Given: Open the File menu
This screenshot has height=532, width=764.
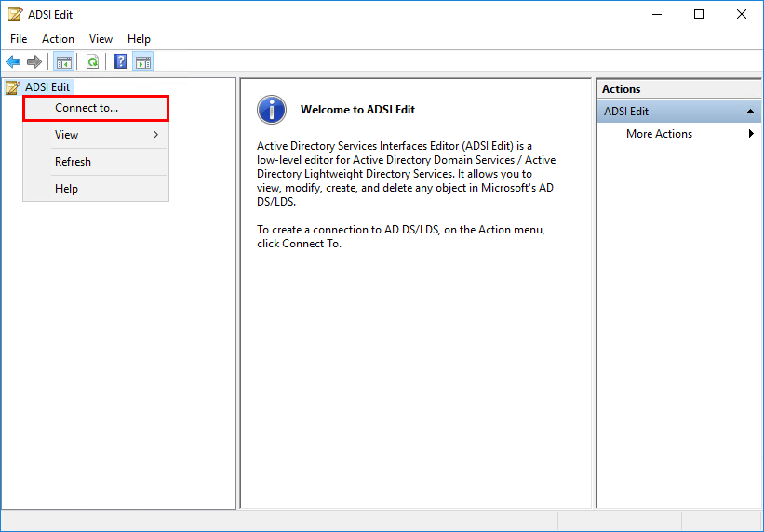Looking at the screenshot, I should [x=19, y=39].
